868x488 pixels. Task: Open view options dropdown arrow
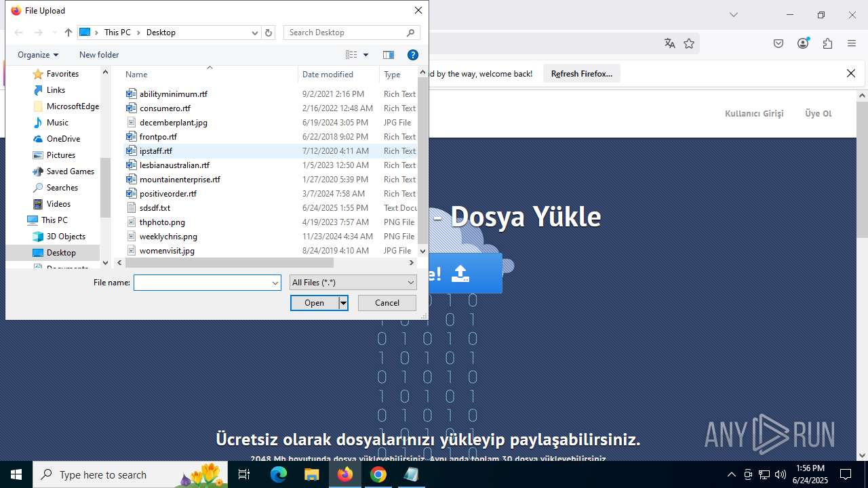point(366,55)
